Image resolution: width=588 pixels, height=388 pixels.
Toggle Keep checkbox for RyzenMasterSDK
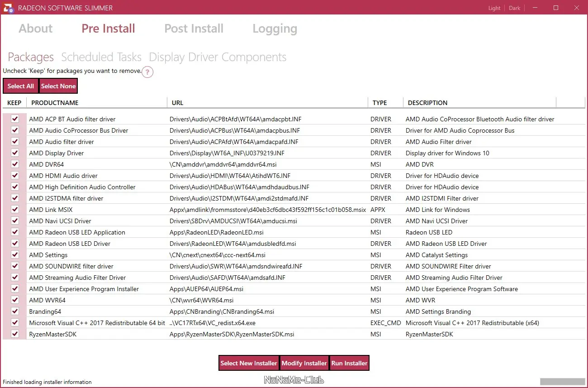(x=15, y=334)
